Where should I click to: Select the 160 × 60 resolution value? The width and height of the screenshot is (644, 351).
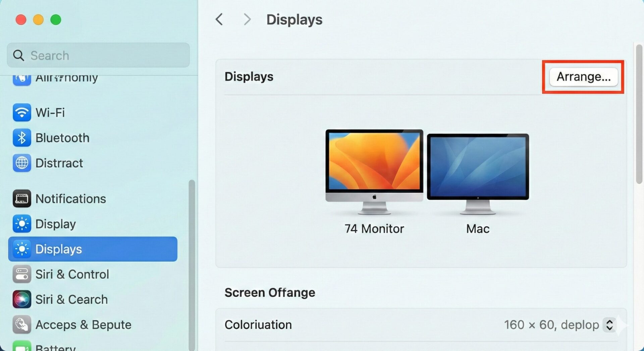pos(551,325)
